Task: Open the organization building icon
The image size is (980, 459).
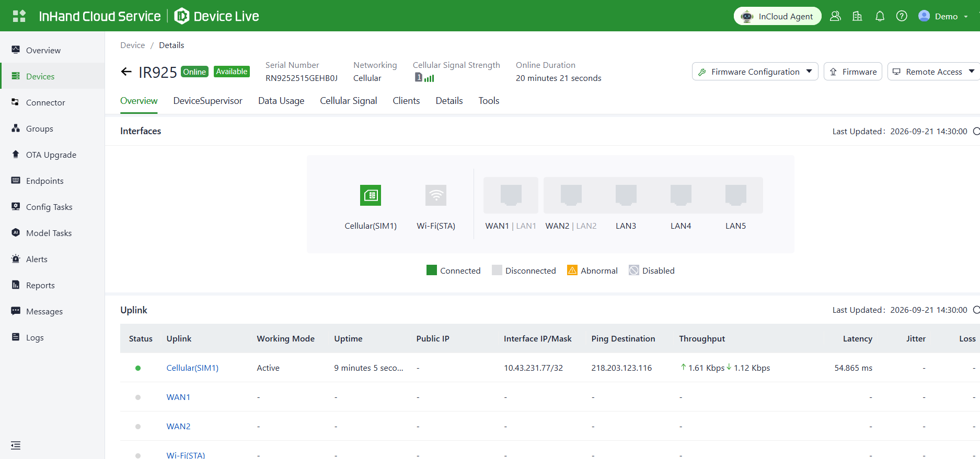Action: coord(857,16)
